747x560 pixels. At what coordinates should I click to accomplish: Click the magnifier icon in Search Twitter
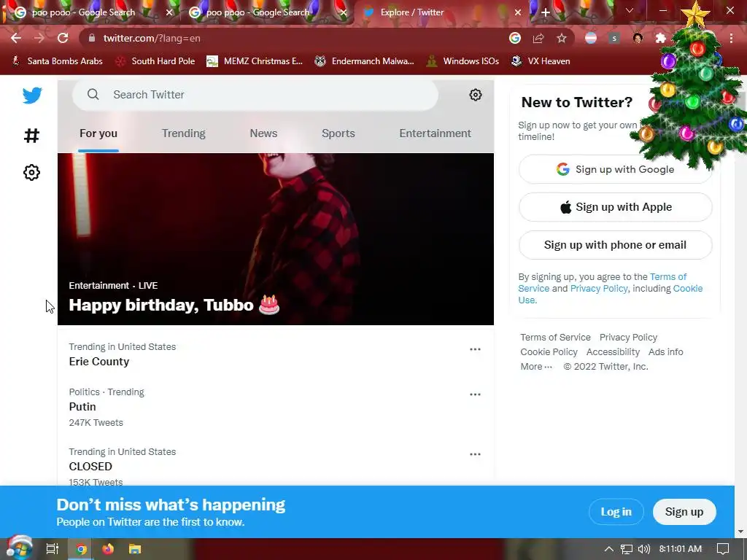pos(93,94)
